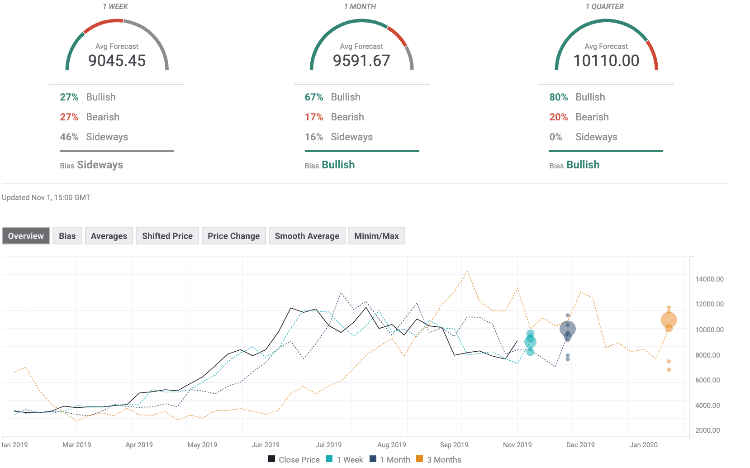Open the Price Change tab
The width and height of the screenshot is (750, 468).
click(234, 236)
